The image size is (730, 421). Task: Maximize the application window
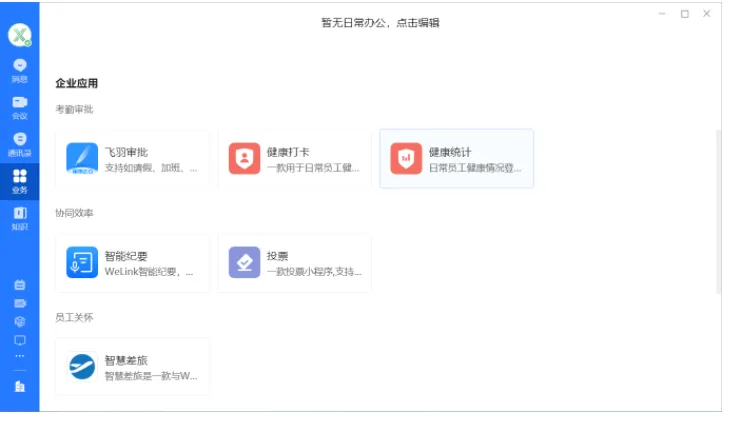(685, 14)
